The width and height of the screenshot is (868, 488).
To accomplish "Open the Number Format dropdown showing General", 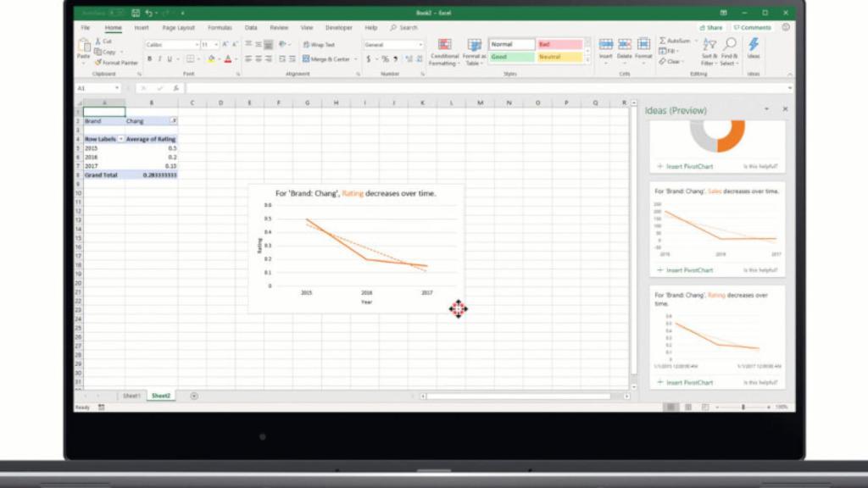I will 420,42.
